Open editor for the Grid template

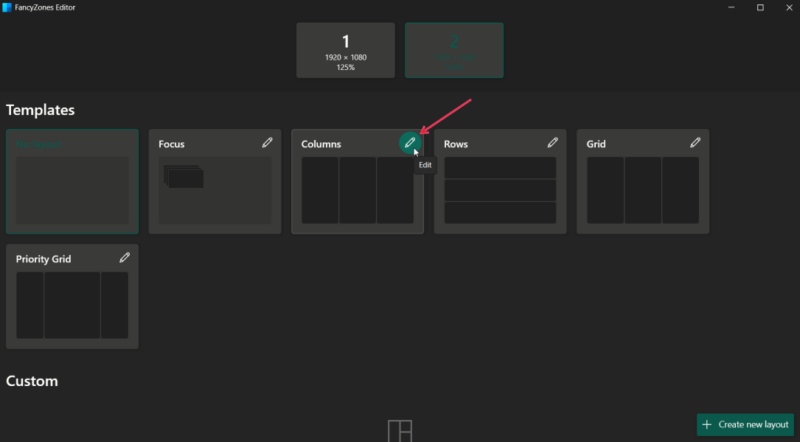(x=695, y=143)
